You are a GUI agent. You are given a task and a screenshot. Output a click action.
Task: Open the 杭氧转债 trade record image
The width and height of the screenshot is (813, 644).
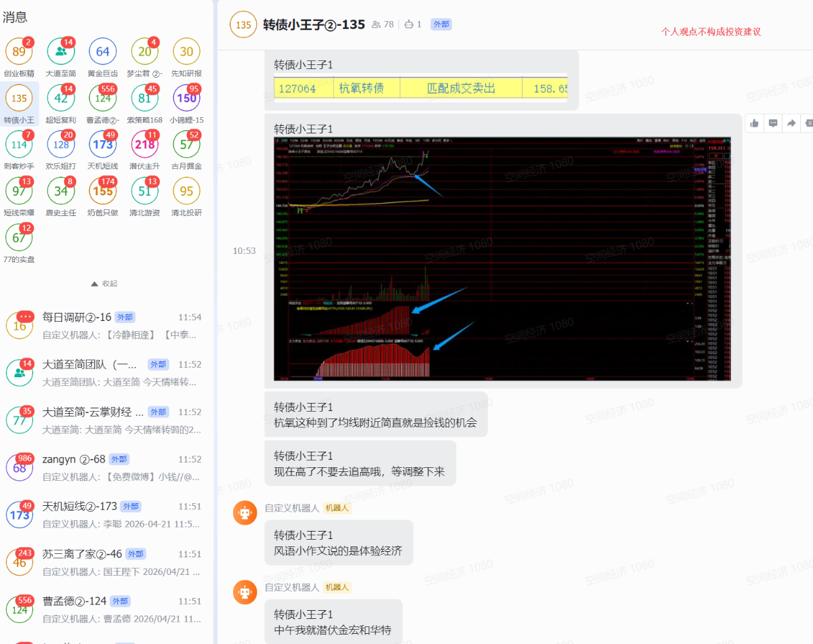tap(420, 89)
